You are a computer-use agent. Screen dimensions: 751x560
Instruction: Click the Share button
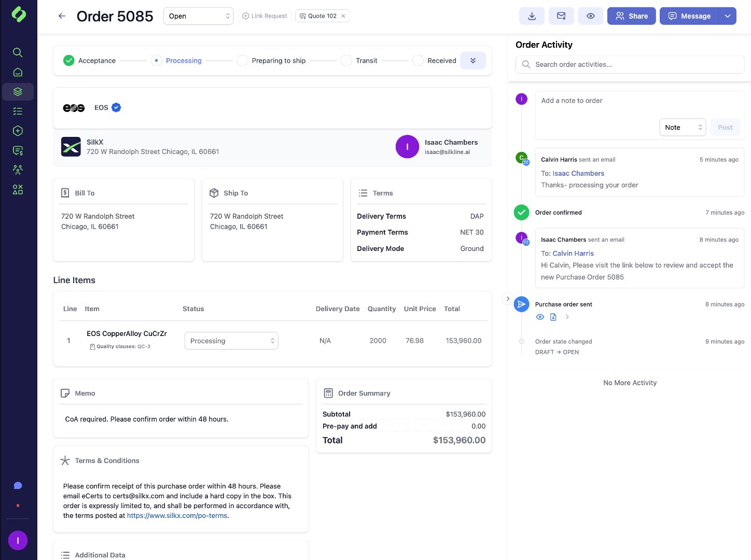[631, 16]
